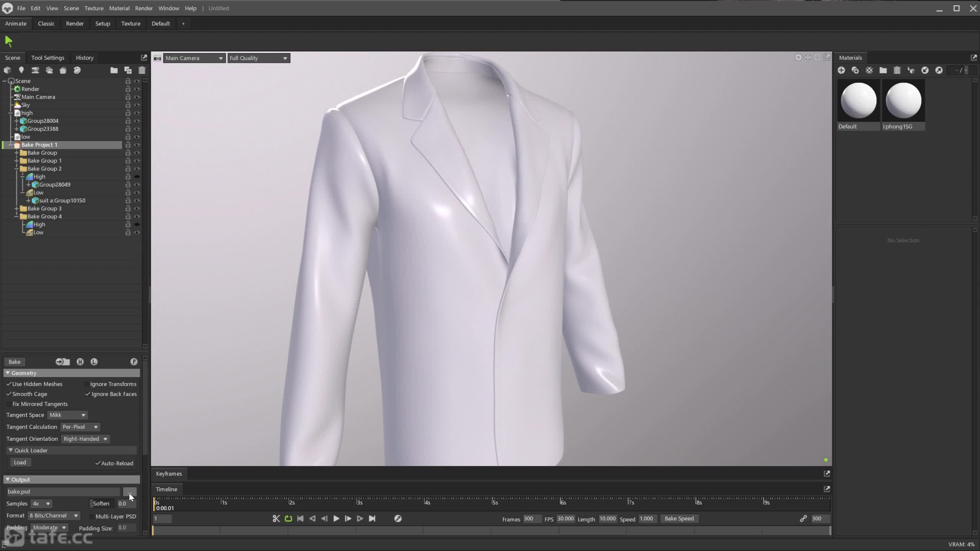Open the Main Camera dropdown
This screenshot has height=551, width=980.
point(194,58)
